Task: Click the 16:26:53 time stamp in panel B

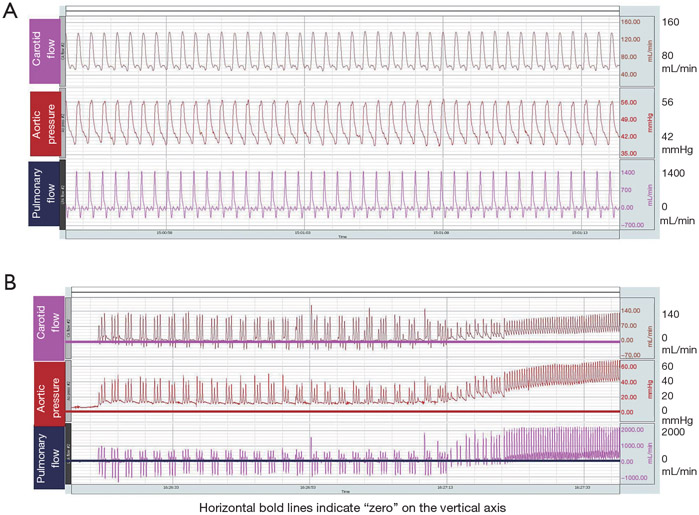Action: click(308, 488)
